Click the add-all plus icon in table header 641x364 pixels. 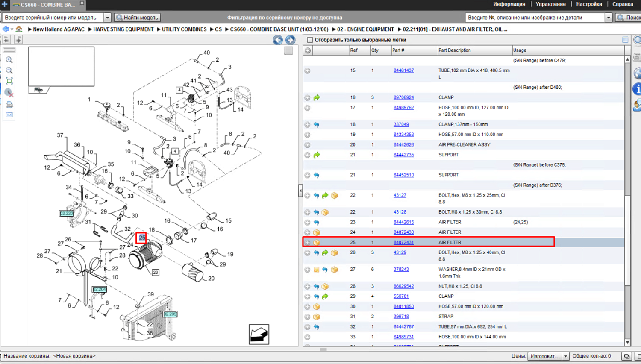308,50
